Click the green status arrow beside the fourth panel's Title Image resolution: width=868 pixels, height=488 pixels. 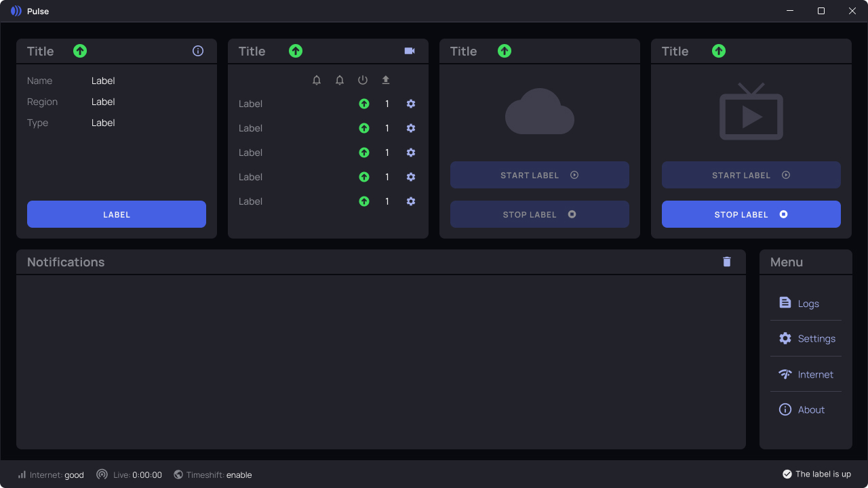click(719, 51)
